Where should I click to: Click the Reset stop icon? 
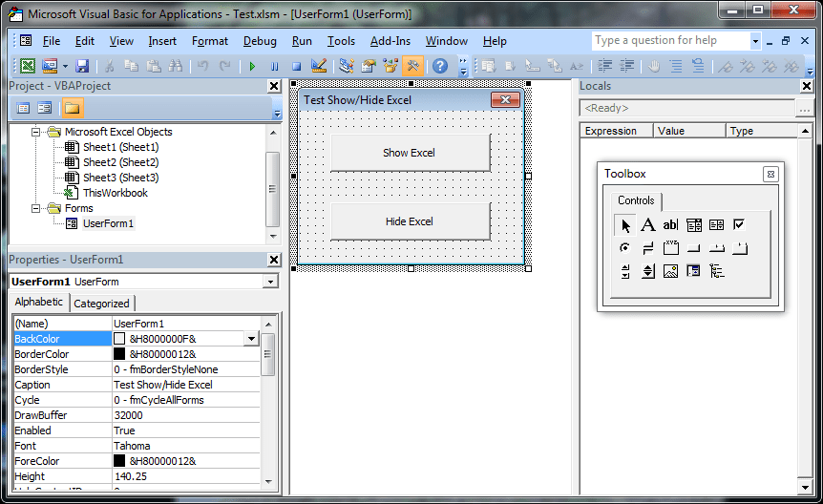[x=297, y=66]
